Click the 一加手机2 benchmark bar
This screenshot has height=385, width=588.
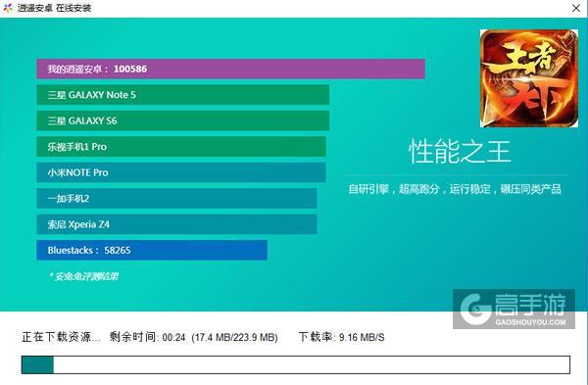(x=176, y=198)
